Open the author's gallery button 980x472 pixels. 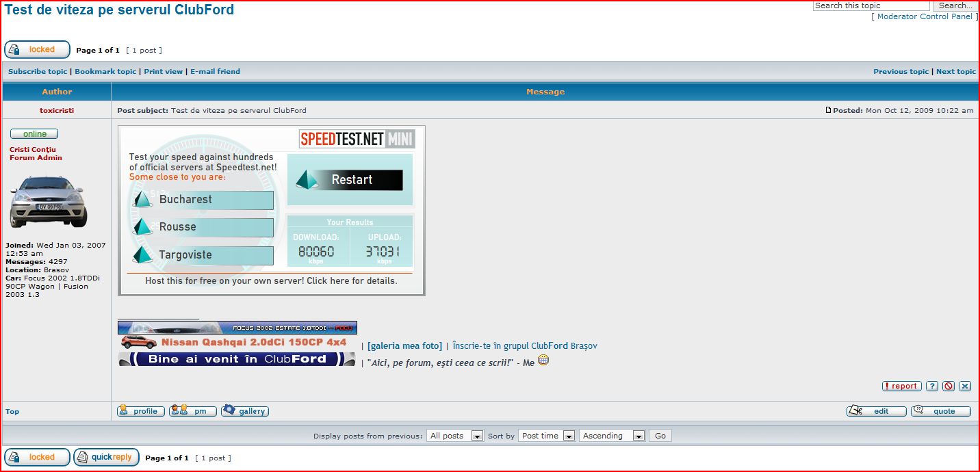tap(245, 411)
